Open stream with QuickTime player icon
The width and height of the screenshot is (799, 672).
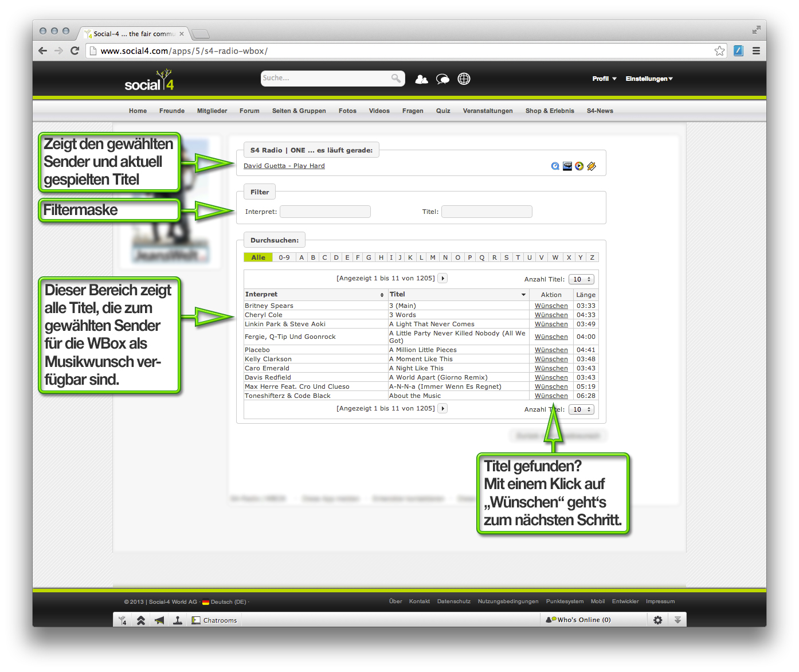(555, 166)
